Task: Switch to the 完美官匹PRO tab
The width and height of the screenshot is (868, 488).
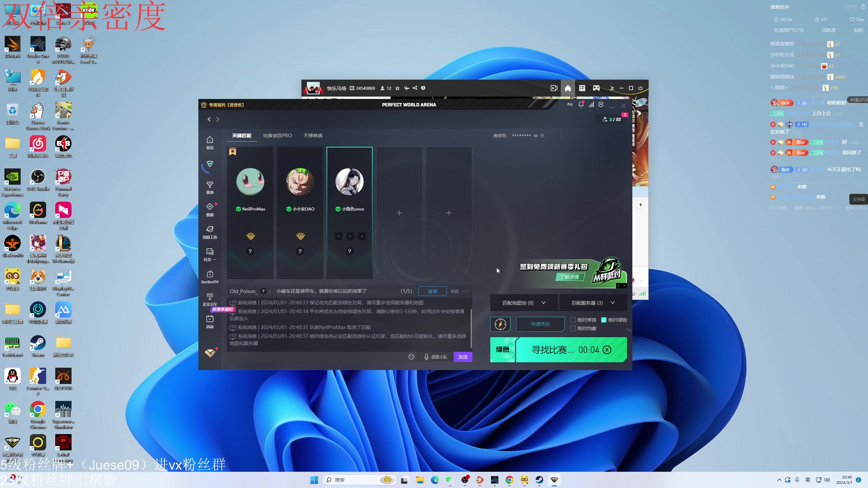Action: click(x=277, y=136)
